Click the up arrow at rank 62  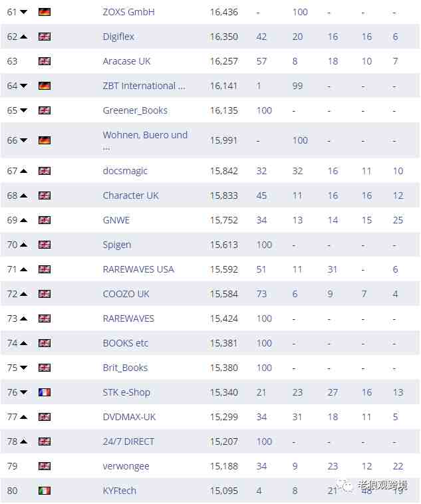click(x=23, y=37)
